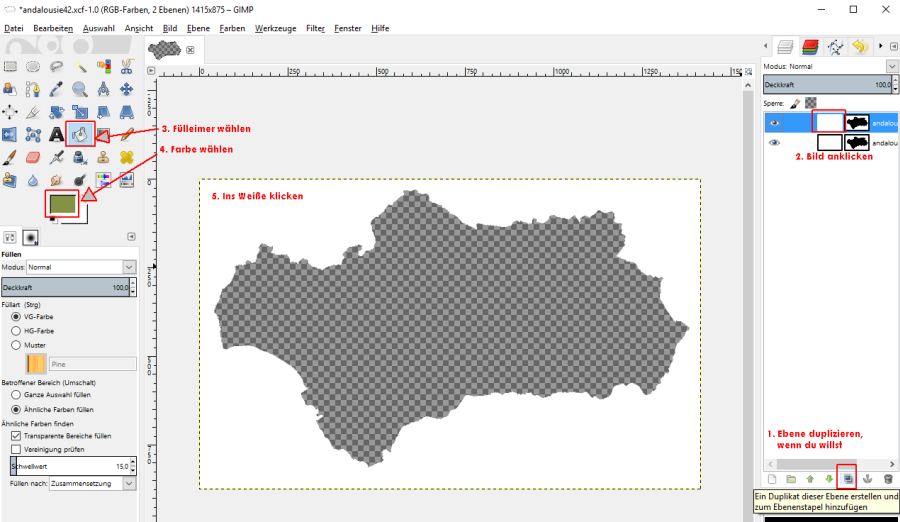Screen dimensions: 900x522
Task: Enable Vereinigung prüfen checkbox
Action: coord(16,450)
